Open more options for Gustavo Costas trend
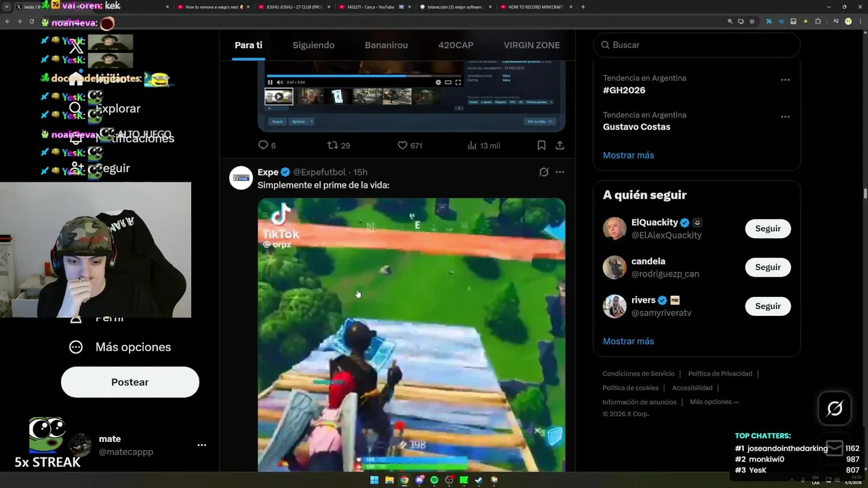 coord(785,117)
